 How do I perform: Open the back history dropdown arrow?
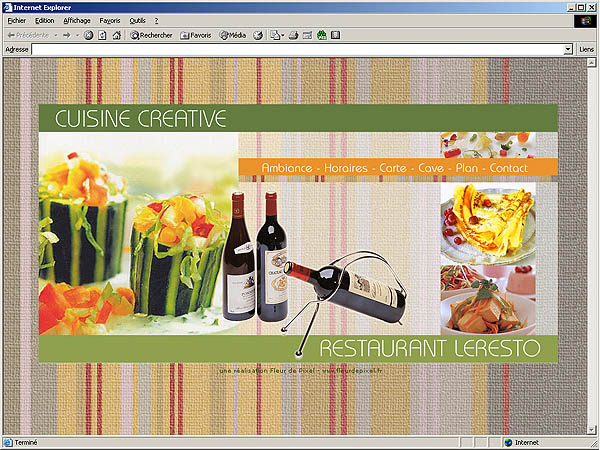tap(55, 35)
